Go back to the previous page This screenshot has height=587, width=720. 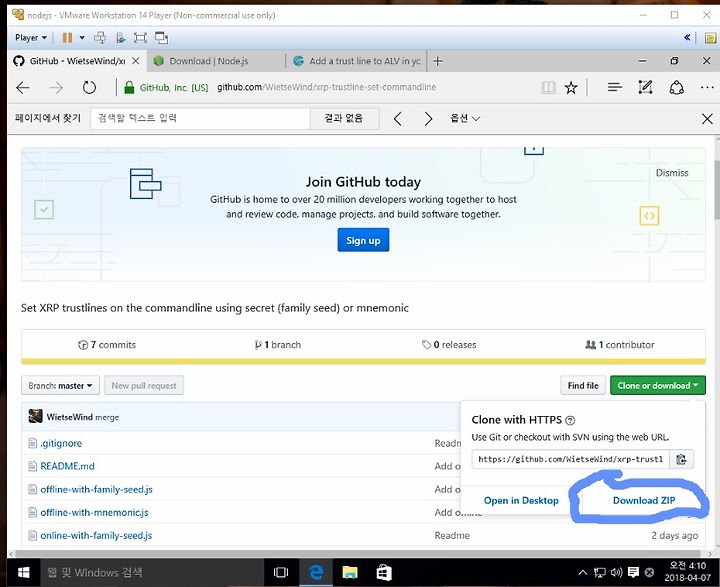[x=22, y=87]
